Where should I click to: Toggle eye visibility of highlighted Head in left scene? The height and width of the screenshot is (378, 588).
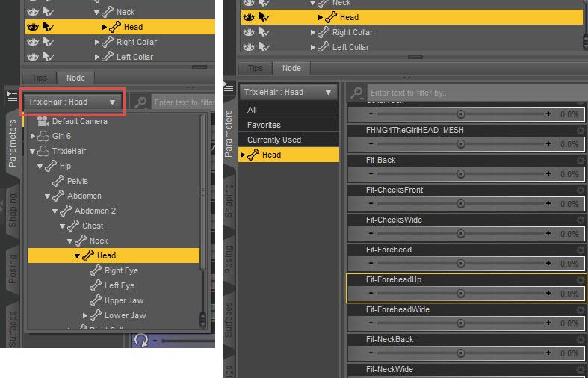[33, 27]
